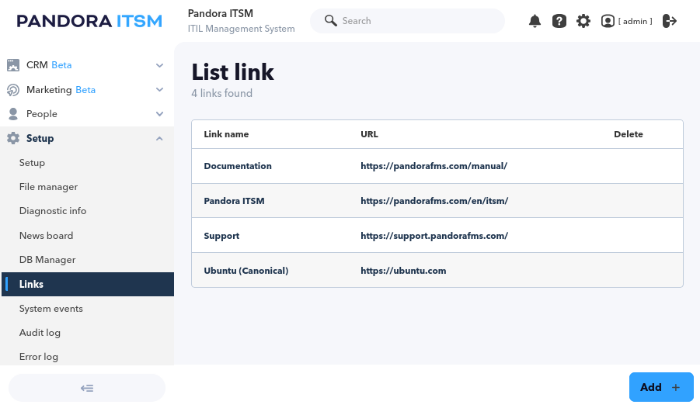Open the Support link name

[221, 236]
